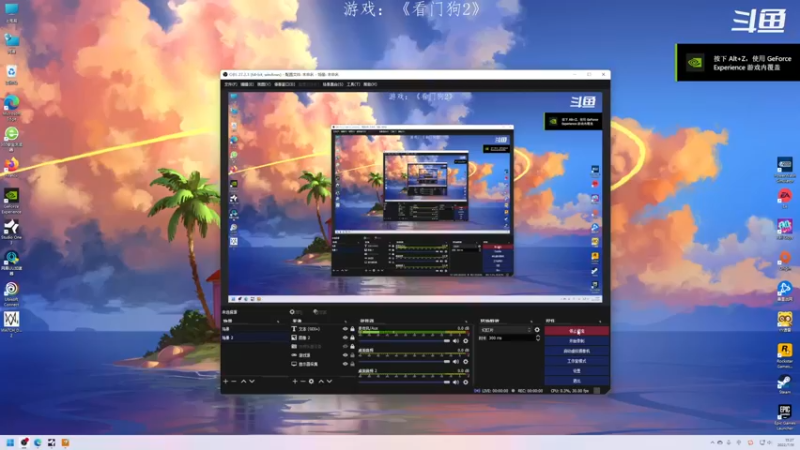Image resolution: width=800 pixels, height=450 pixels.
Task: Launch WATCH_DOGS 2 desktop shortcut
Action: pos(11,323)
